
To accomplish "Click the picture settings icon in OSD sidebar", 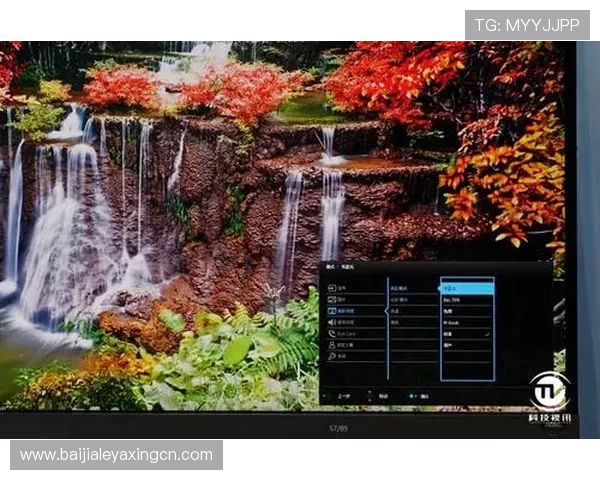I will pyautogui.click(x=331, y=298).
